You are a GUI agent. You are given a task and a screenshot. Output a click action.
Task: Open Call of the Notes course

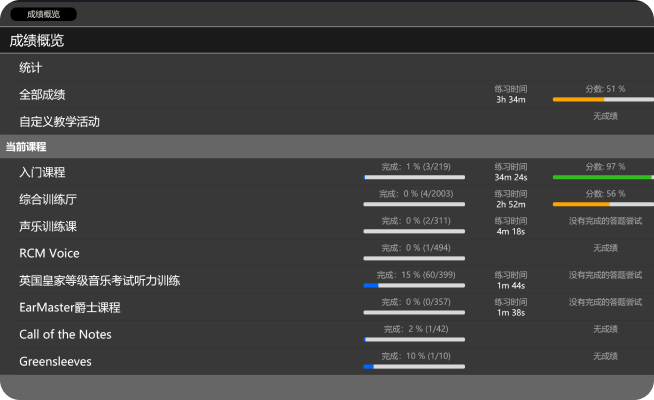click(65, 335)
